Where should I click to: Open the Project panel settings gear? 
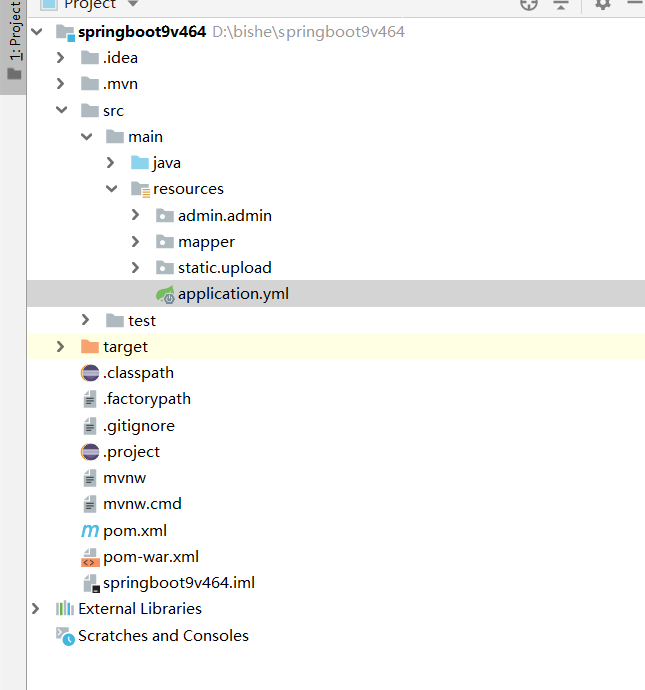(x=602, y=4)
